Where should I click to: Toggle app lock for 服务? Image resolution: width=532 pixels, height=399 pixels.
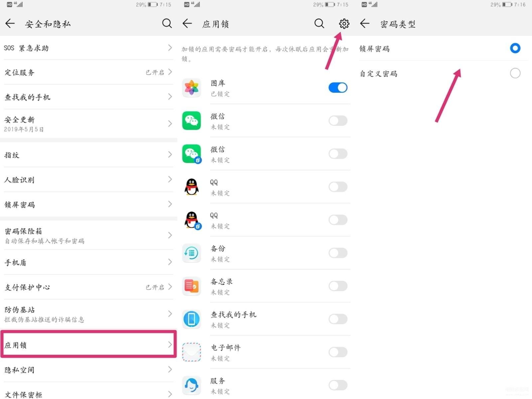338,385
